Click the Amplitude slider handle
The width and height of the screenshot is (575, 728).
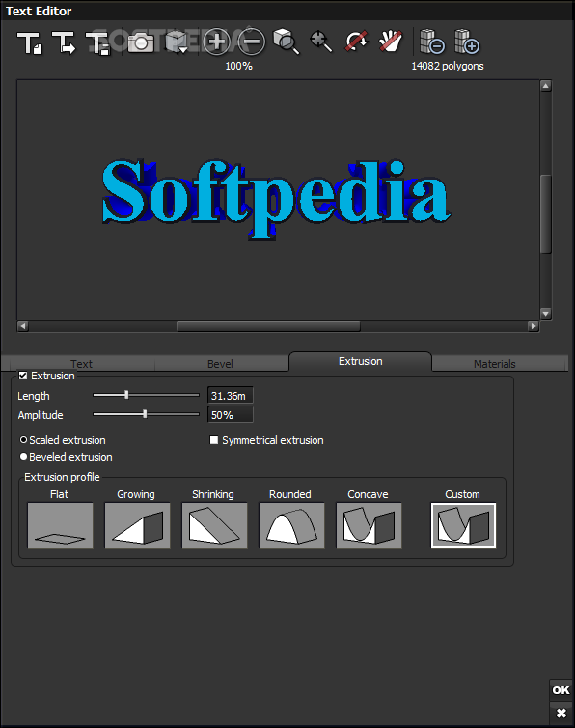(145, 414)
